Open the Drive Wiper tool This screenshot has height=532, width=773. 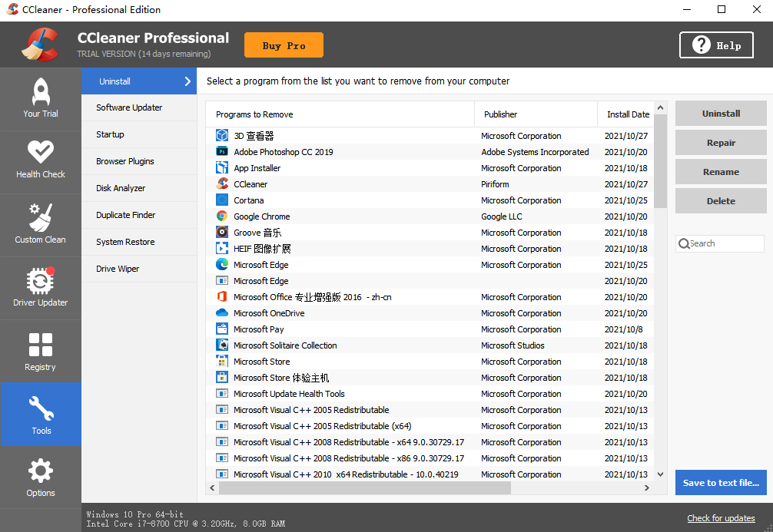118,269
